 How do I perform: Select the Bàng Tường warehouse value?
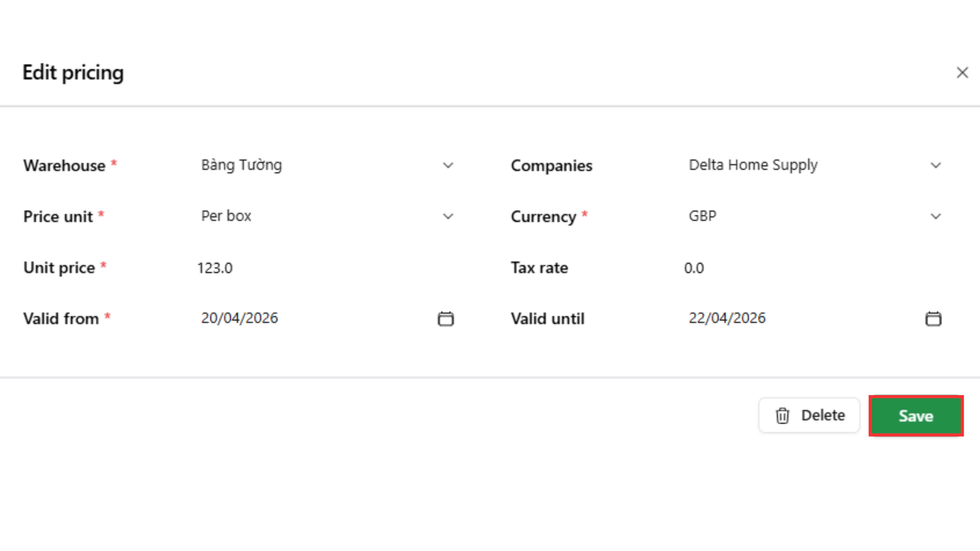(x=242, y=165)
